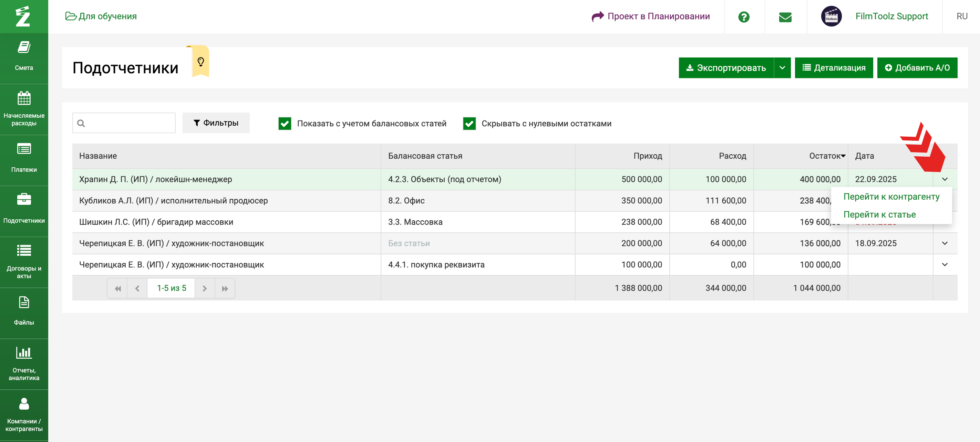This screenshot has width=980, height=442.
Task: Open the Детализация button
Action: pos(834,68)
